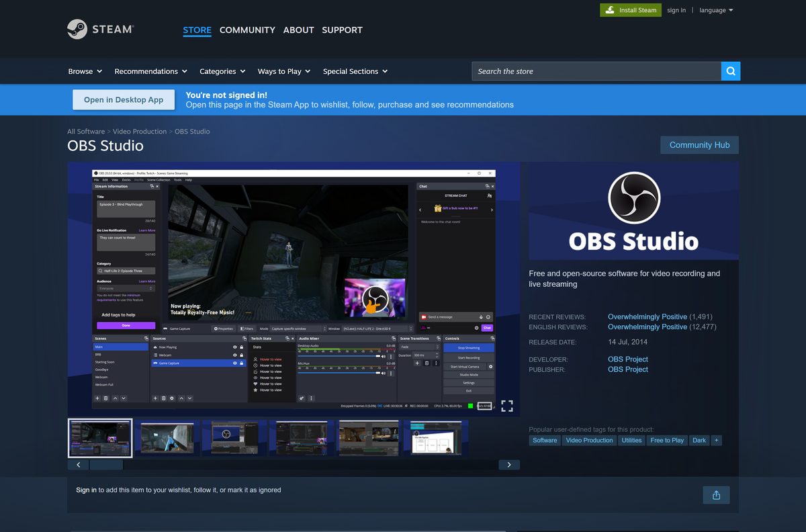The width and height of the screenshot is (806, 532).
Task: Click OBS Studio breadcrumb link
Action: pos(192,132)
